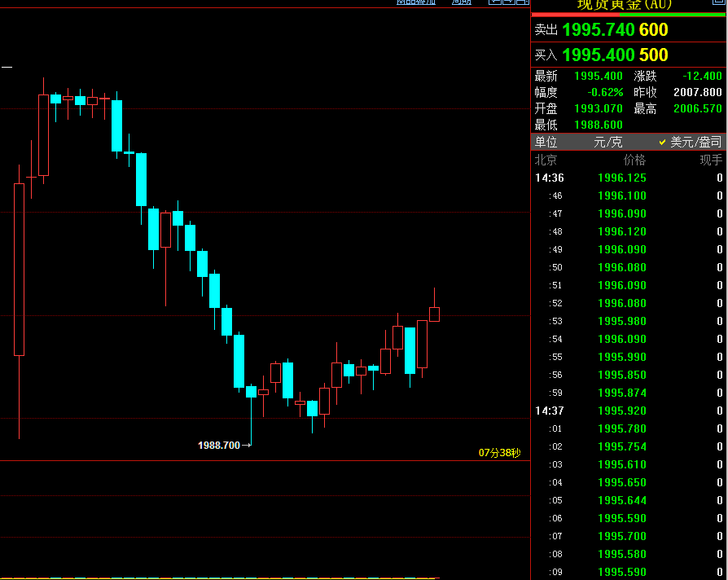Viewport: 728px width, 580px height.
Task: Click the 现手 volume column header
Action: [x=711, y=160]
